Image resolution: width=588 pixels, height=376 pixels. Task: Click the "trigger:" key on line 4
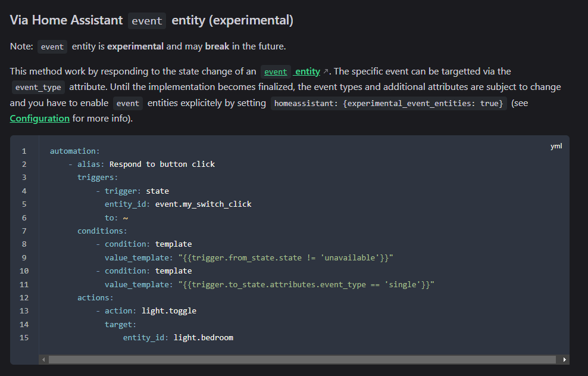[x=123, y=191]
